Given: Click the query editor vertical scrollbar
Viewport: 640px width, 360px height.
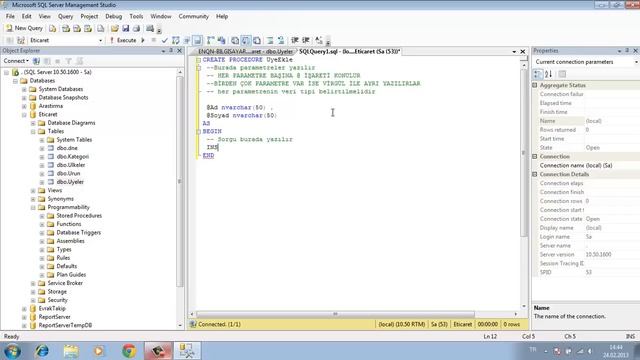Looking at the screenshot, I should 524,153.
